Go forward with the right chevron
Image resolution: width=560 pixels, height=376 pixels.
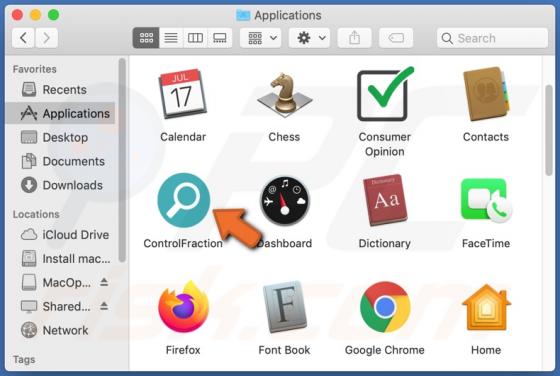tap(46, 38)
